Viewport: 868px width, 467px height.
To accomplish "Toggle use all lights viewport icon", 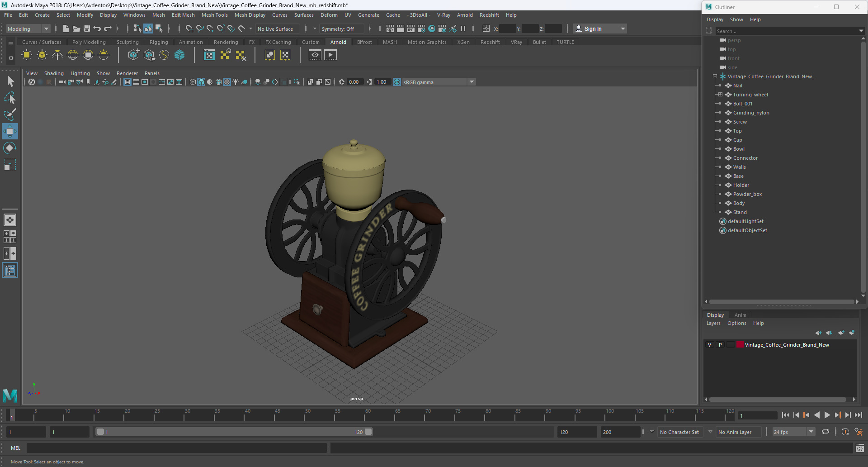I will tap(236, 82).
